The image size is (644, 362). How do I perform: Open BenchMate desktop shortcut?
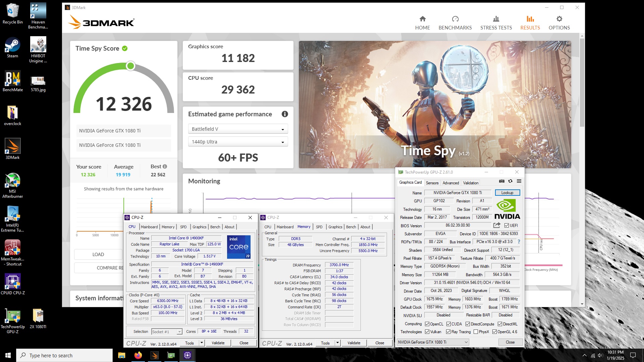13,81
